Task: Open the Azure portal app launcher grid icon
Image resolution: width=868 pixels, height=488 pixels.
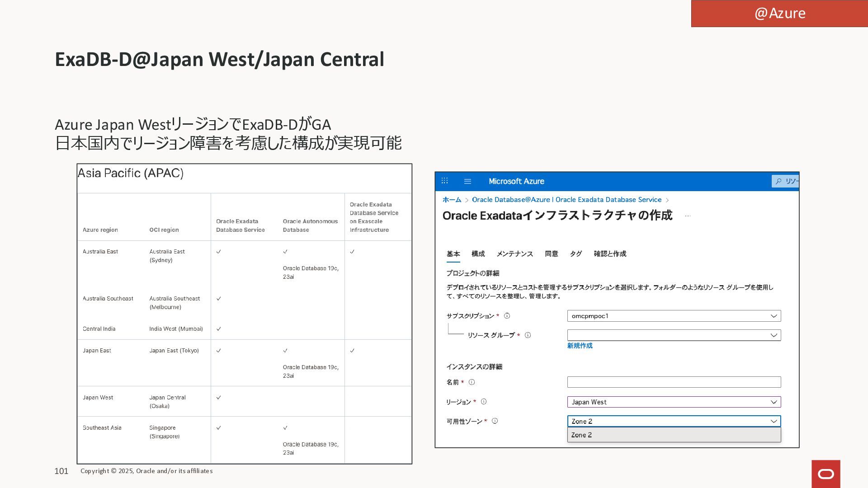Action: click(x=444, y=181)
